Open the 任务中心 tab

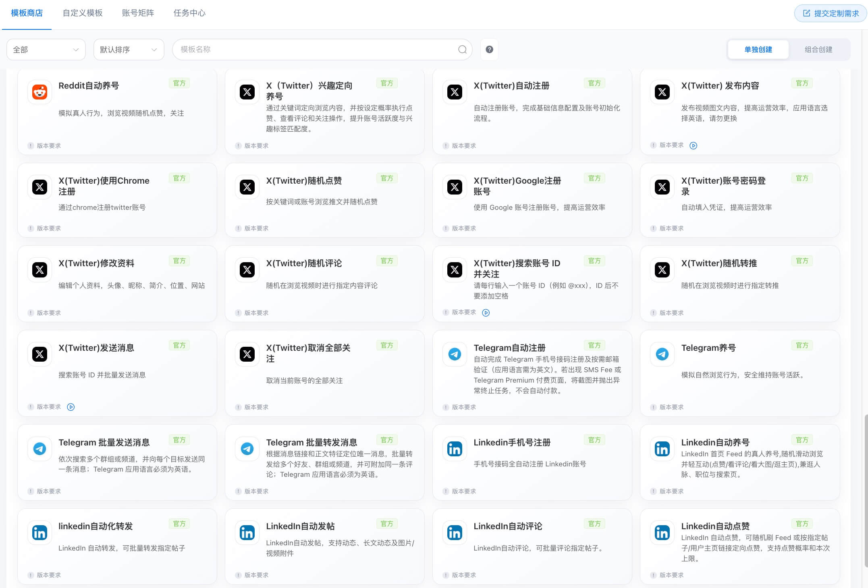[x=189, y=13]
